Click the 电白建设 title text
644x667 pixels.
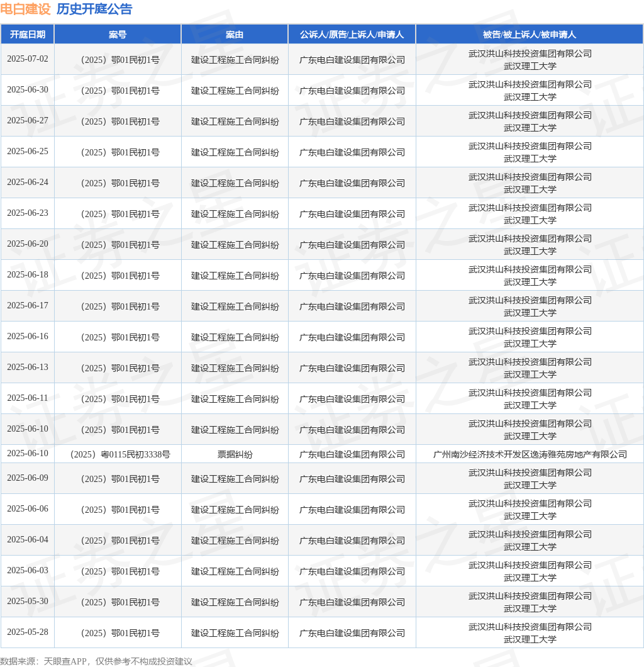pos(26,9)
